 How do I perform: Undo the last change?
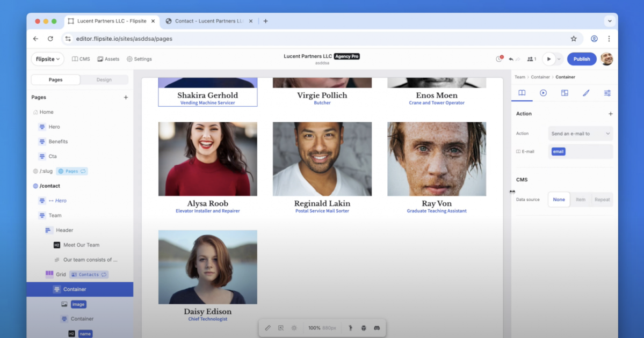click(x=511, y=59)
